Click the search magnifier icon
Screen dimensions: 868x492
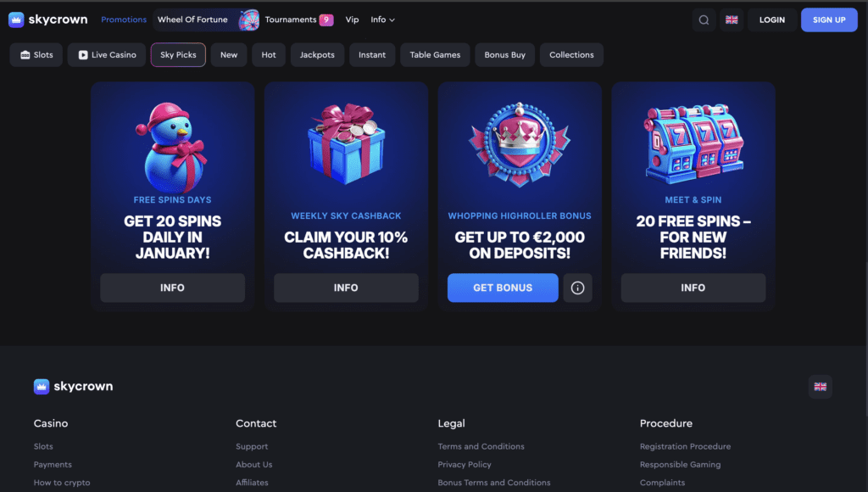704,20
